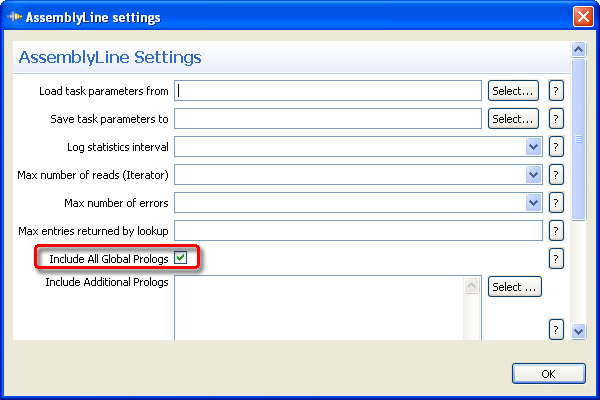Image resolution: width=600 pixels, height=400 pixels.
Task: Expand the Max number of errors dropdown
Action: click(533, 203)
